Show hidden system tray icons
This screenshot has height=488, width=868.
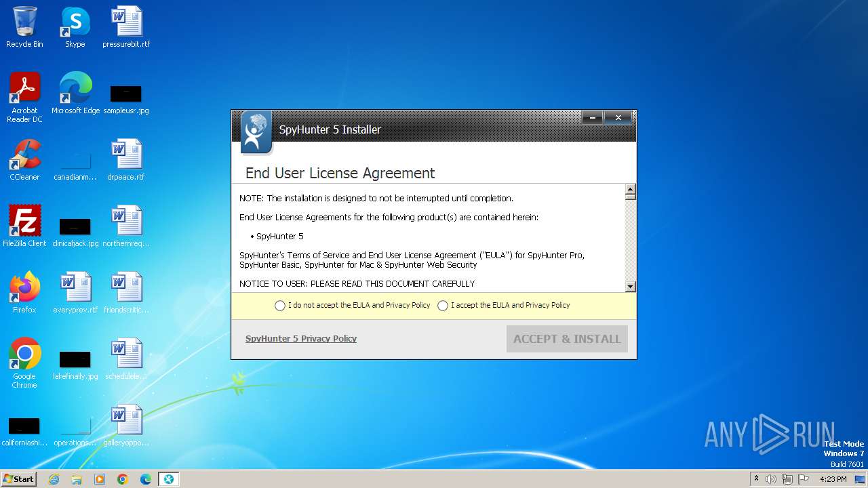(x=756, y=479)
